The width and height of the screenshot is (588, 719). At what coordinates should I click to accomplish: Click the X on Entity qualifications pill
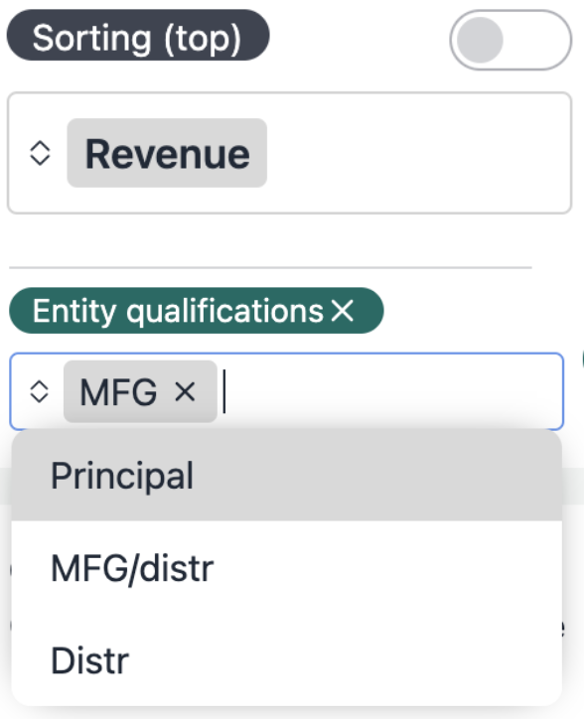tap(343, 311)
